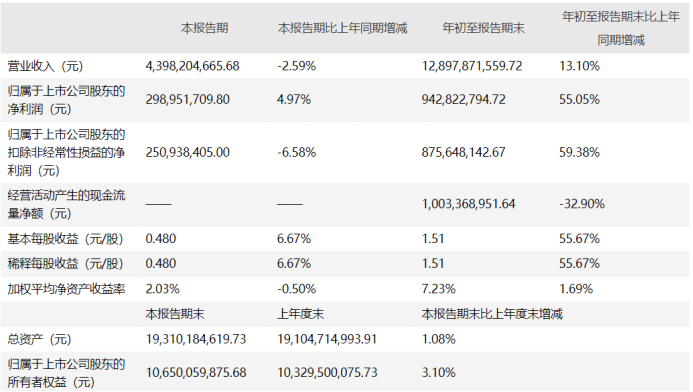Select the 上年度末 sub-header
The width and height of the screenshot is (693, 392).
pyautogui.click(x=301, y=314)
